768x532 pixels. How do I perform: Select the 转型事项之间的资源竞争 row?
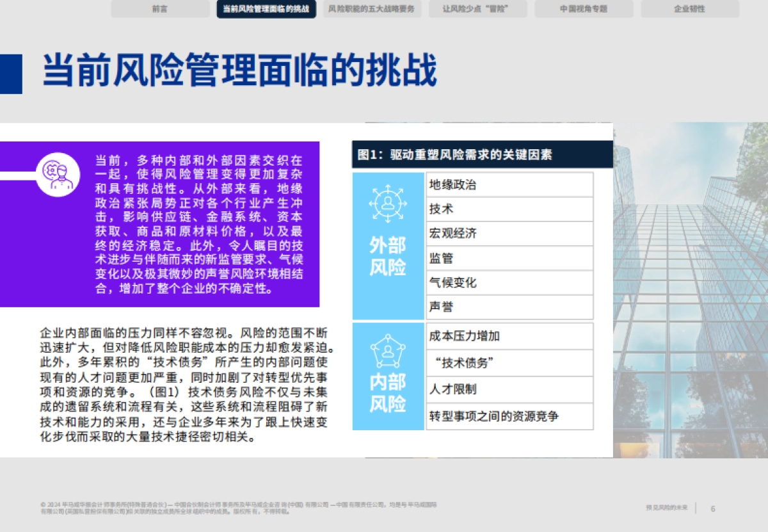click(x=509, y=417)
